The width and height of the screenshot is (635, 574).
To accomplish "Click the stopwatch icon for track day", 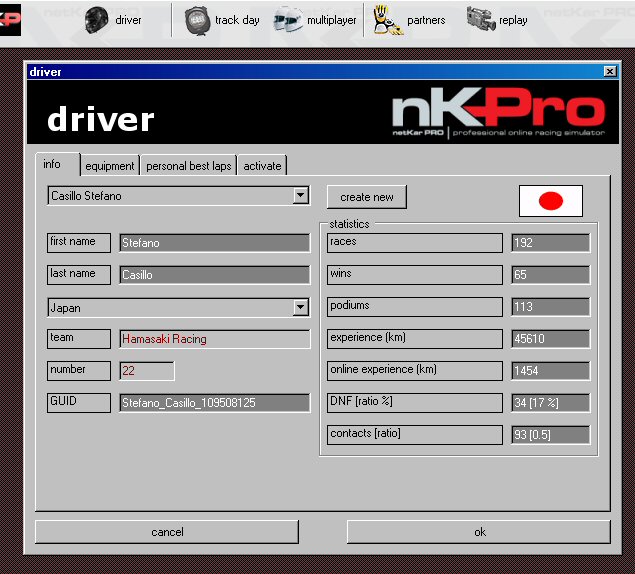I will pyautogui.click(x=197, y=21).
